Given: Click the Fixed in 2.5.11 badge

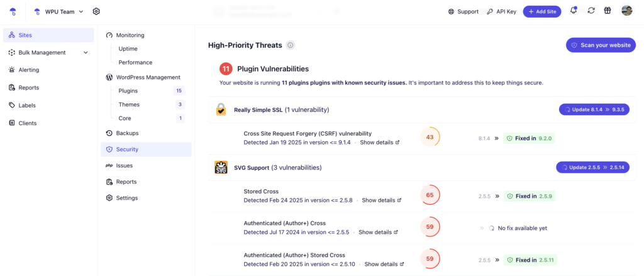Looking at the screenshot, I should point(530,260).
